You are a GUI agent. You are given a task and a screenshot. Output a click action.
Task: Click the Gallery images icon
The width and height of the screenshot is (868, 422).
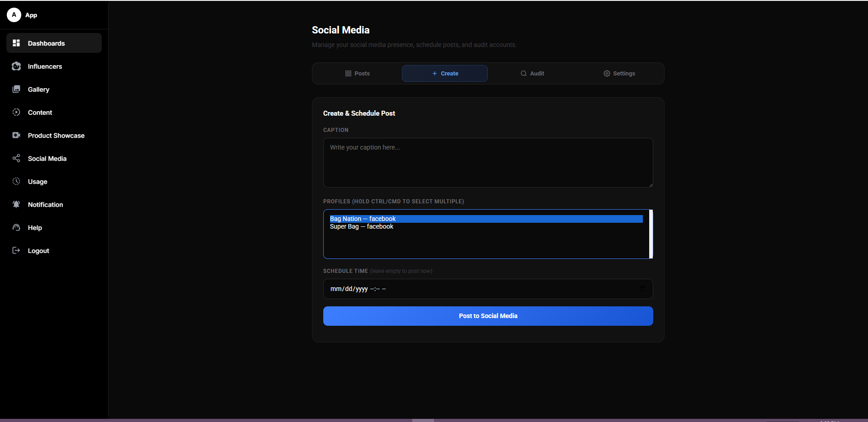16,89
